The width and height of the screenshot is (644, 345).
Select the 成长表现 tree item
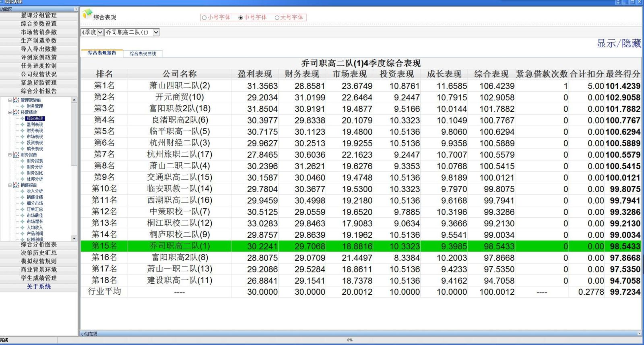coord(35,149)
